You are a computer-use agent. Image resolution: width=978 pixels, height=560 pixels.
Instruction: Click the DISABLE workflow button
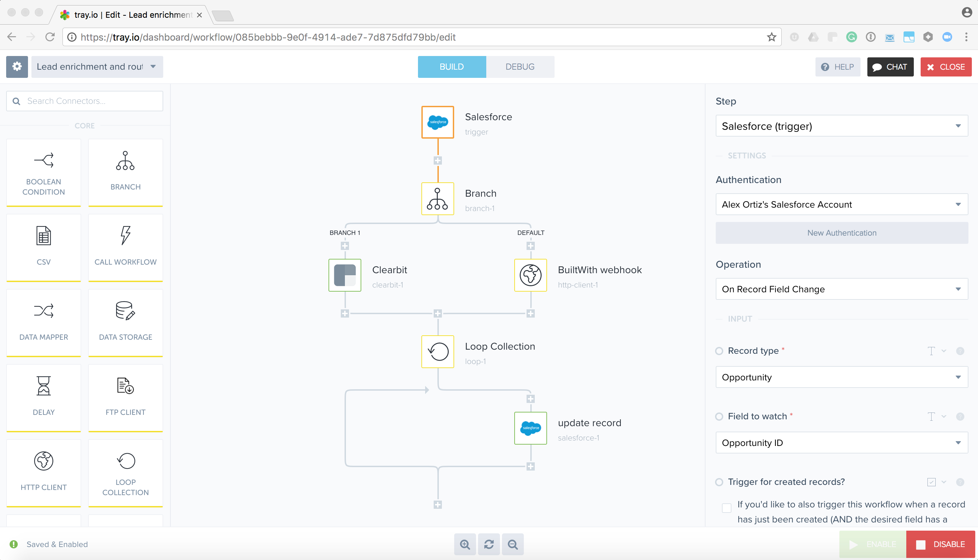pos(940,544)
